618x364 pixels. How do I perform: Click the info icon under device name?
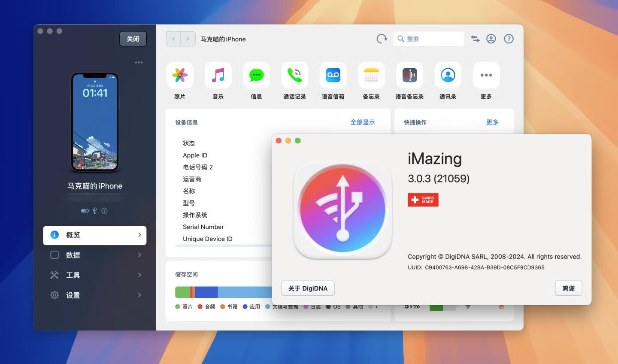(104, 211)
